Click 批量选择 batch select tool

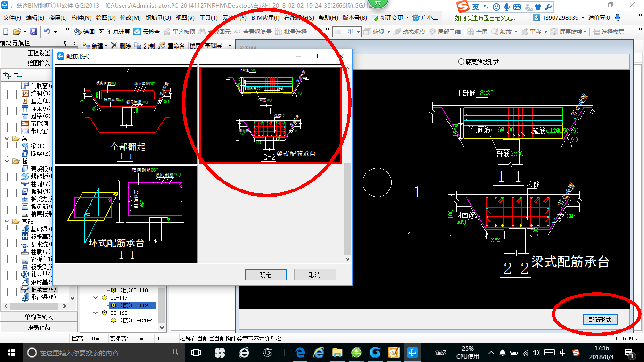pyautogui.click(x=291, y=32)
